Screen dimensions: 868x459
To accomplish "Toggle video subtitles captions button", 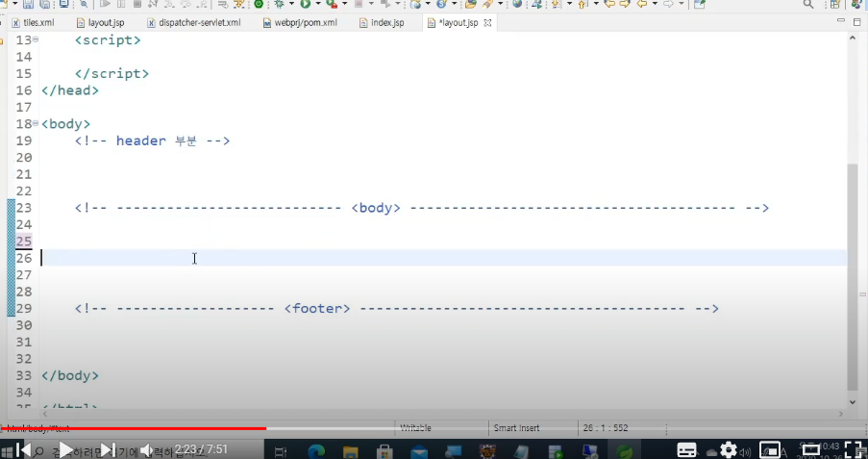I will pos(687,449).
